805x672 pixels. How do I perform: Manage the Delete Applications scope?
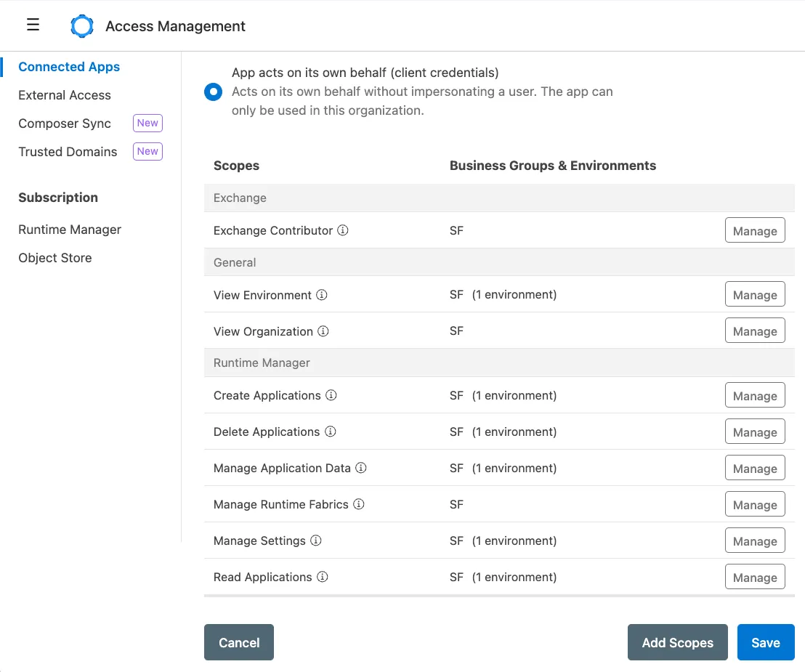click(x=755, y=432)
